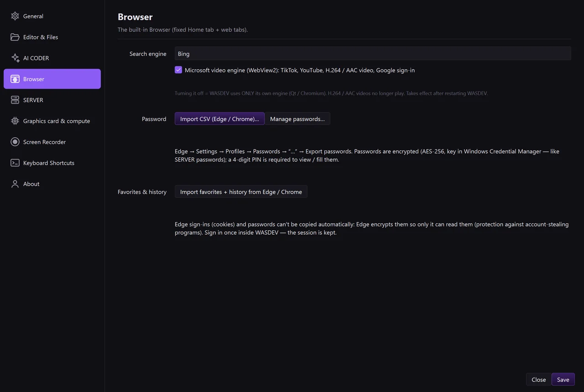
Task: Switch to Editor & Files settings
Action: click(x=52, y=37)
